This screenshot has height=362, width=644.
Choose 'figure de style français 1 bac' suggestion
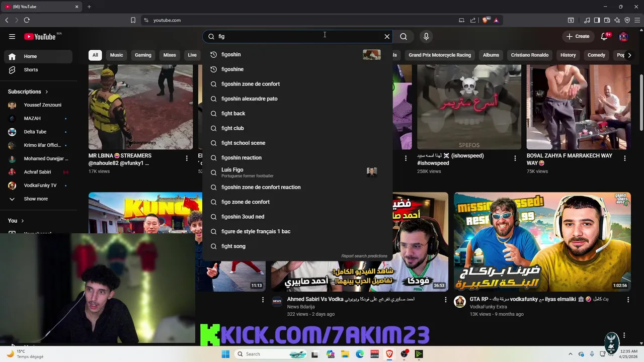click(297, 231)
